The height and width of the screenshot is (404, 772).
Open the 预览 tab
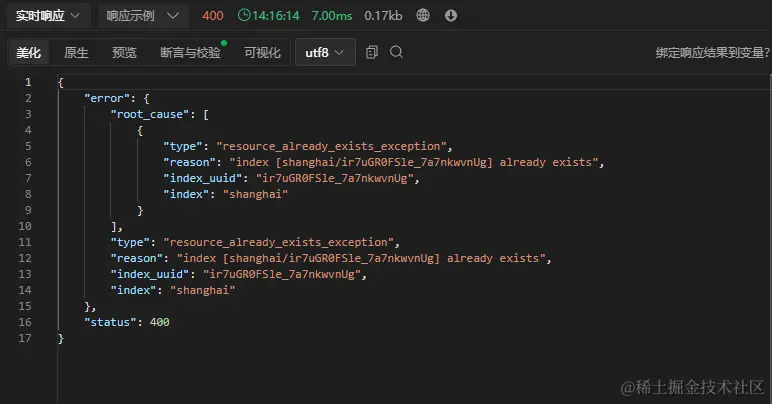(124, 53)
